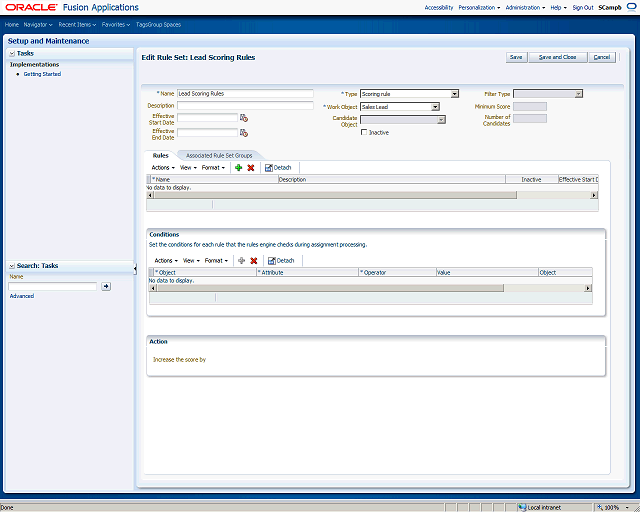Sort by Rules table Description column header
640x512 pixels.
pos(392,179)
